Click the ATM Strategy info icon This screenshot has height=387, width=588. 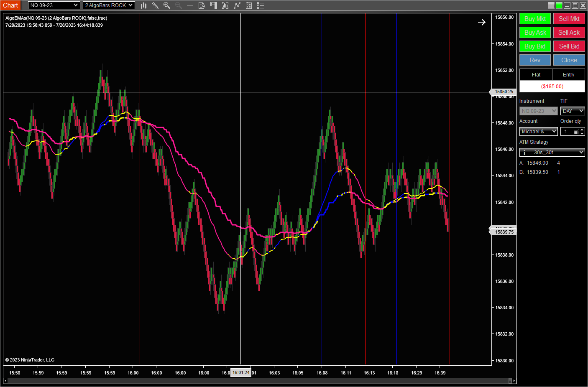point(524,153)
